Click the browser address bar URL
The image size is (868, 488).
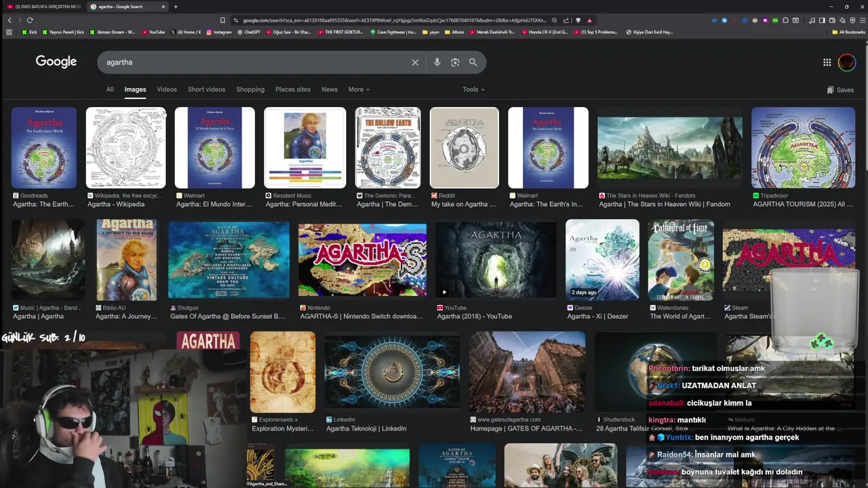coord(393,20)
